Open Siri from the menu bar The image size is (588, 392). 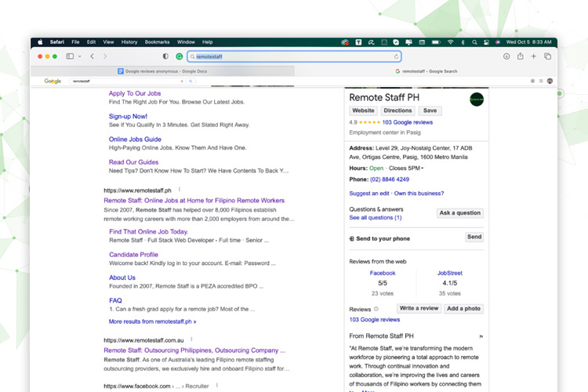498,42
